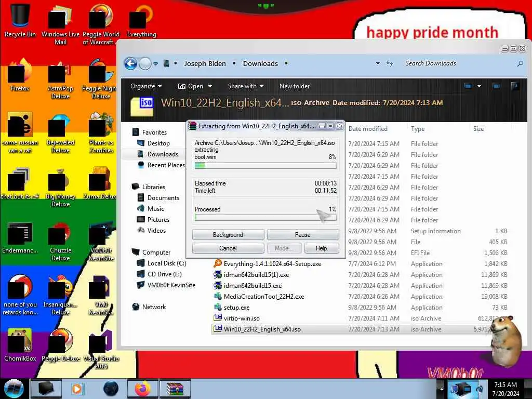The width and height of the screenshot is (532, 399).
Task: Open Big Money Deluxe desktop shortcut
Action: (60, 187)
